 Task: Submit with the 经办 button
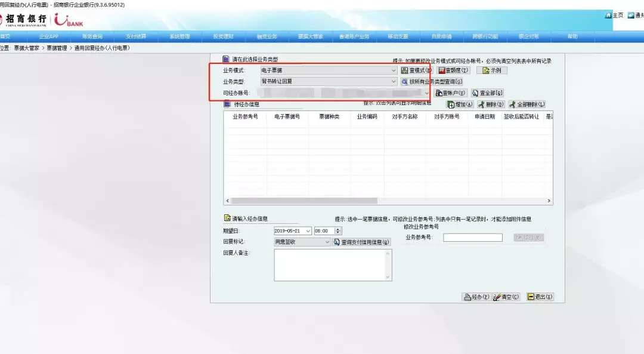pyautogui.click(x=476, y=297)
